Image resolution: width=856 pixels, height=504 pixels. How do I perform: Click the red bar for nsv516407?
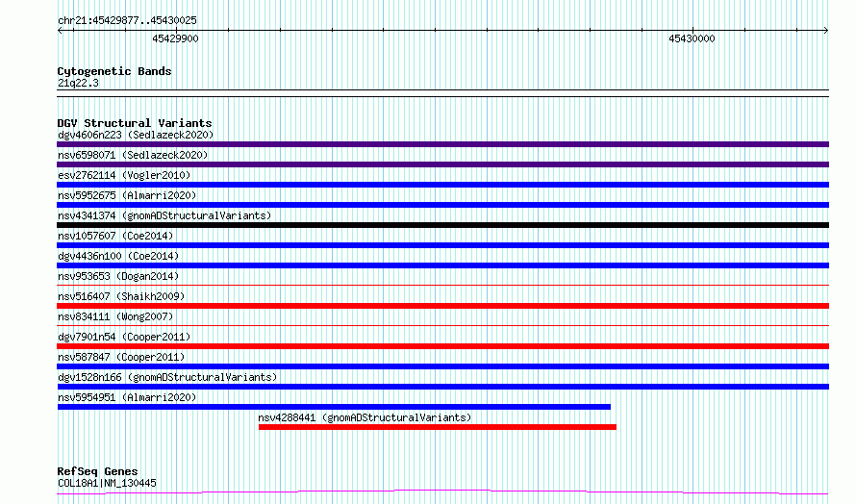point(442,306)
